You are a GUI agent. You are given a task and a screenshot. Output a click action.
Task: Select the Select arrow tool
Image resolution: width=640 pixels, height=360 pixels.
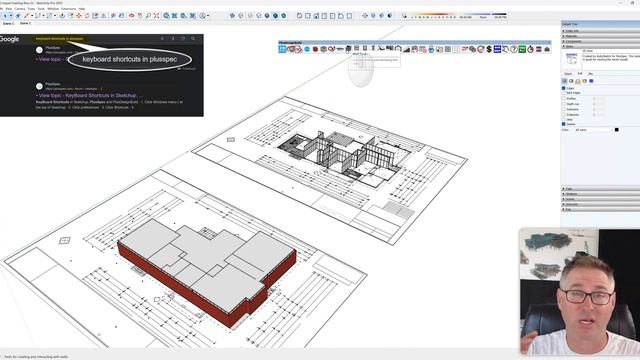pyautogui.click(x=4, y=16)
